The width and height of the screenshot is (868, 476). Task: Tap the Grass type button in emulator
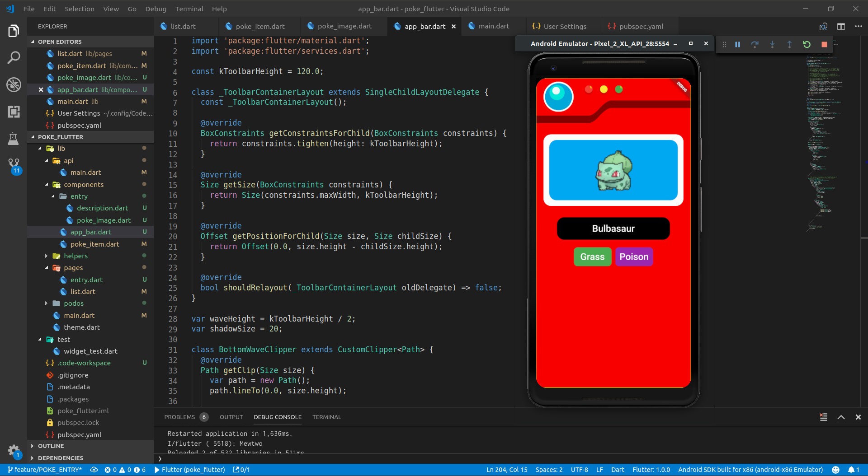(x=592, y=257)
